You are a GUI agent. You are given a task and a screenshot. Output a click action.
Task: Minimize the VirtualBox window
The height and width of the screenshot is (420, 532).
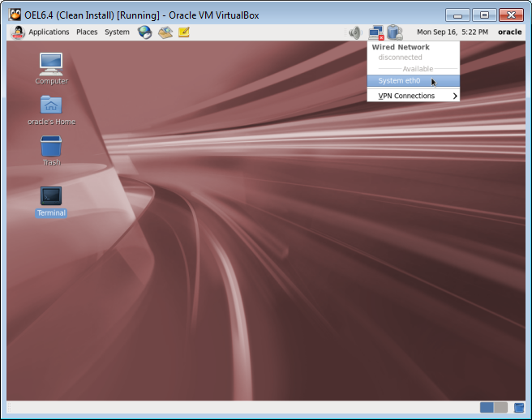tap(457, 15)
